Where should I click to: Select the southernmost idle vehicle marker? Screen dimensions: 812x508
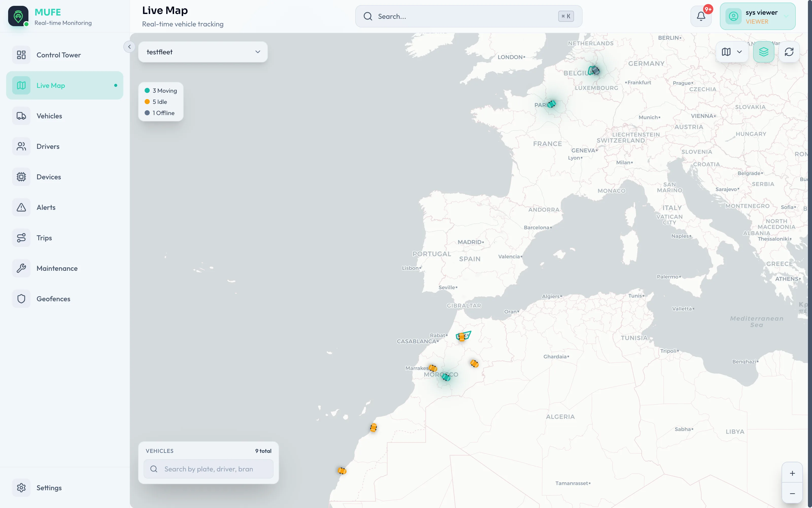point(342,471)
